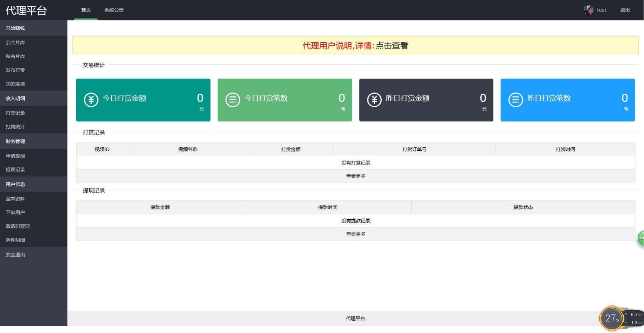
Task: Click the 没有提款记录 empty row
Action: tap(356, 221)
